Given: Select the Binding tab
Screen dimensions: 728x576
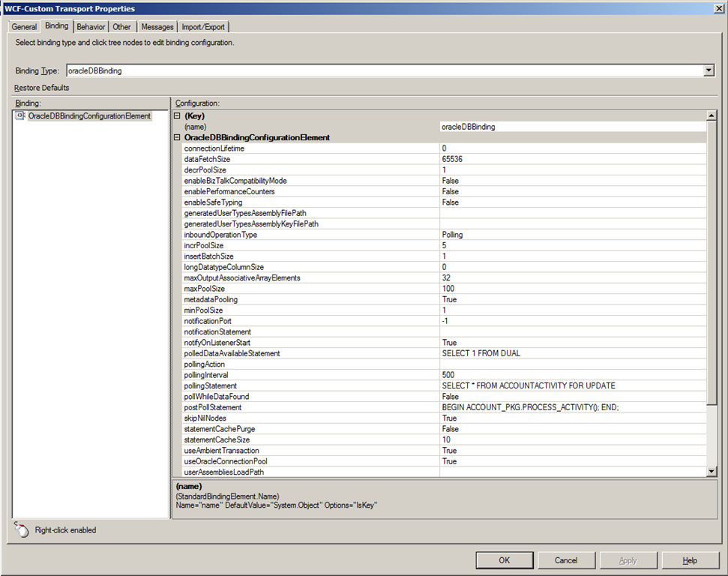Looking at the screenshot, I should point(57,26).
